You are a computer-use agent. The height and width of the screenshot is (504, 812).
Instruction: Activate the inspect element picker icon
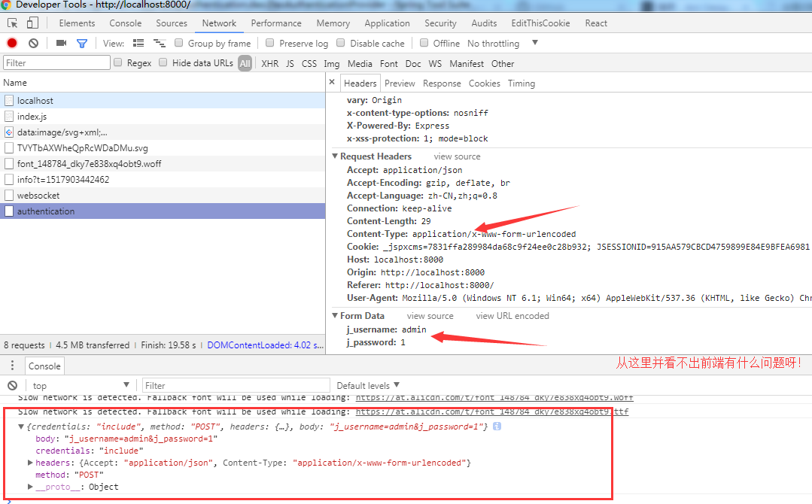[x=13, y=23]
